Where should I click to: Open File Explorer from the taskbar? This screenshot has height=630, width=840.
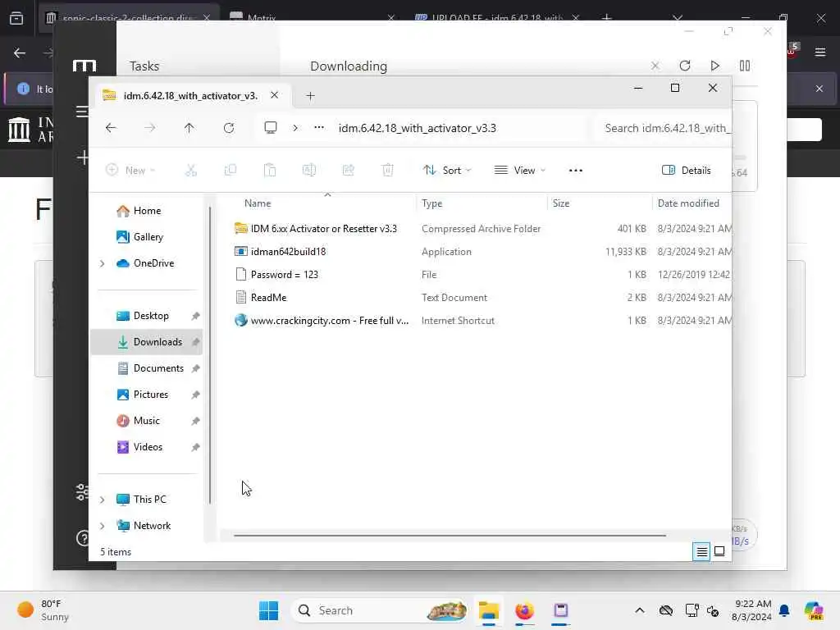[489, 610]
